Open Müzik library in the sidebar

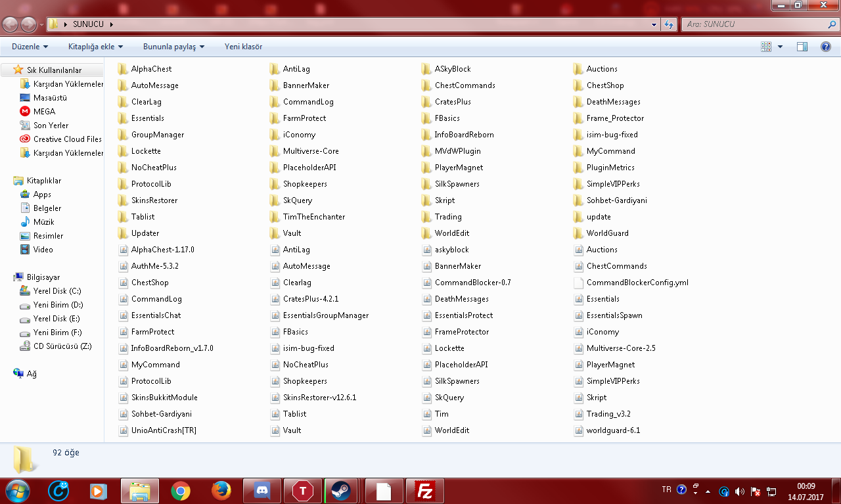click(43, 222)
